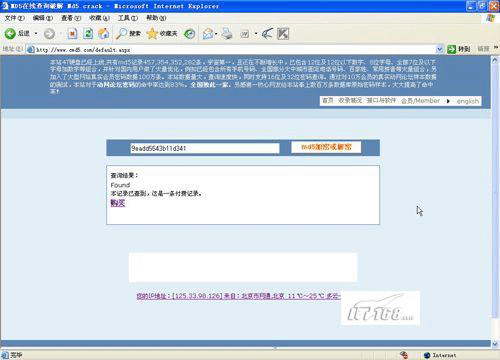Open Favorites with the star icon
Viewport: 500px width, 360px height.
tap(162, 33)
